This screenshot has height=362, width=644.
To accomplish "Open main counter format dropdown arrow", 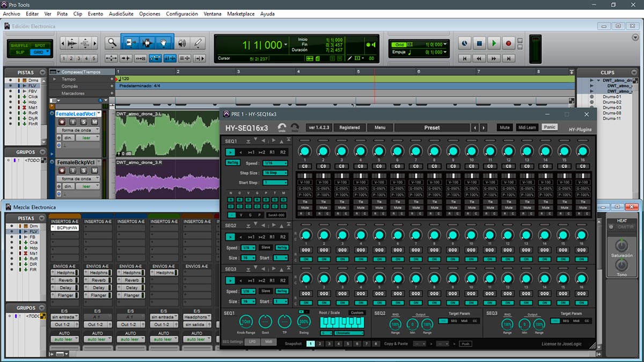I will click(x=286, y=45).
